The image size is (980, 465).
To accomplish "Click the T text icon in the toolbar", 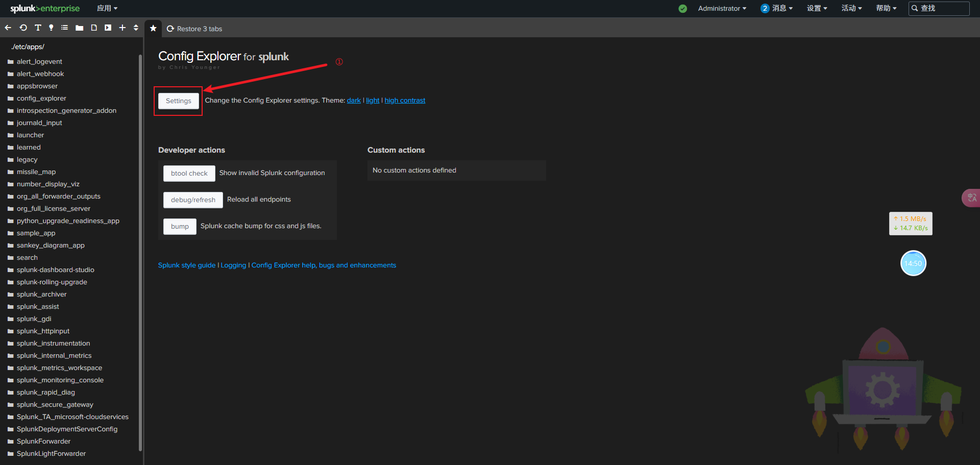I will click(x=38, y=28).
